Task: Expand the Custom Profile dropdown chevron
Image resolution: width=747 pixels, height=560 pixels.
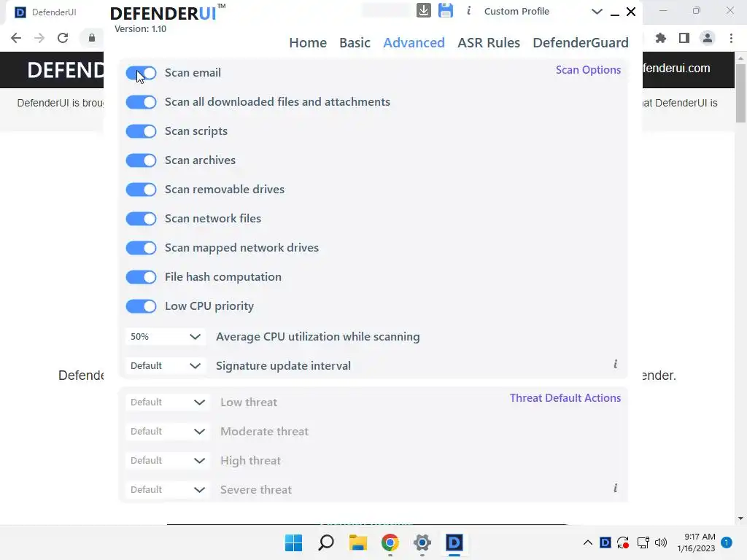Action: click(x=597, y=12)
